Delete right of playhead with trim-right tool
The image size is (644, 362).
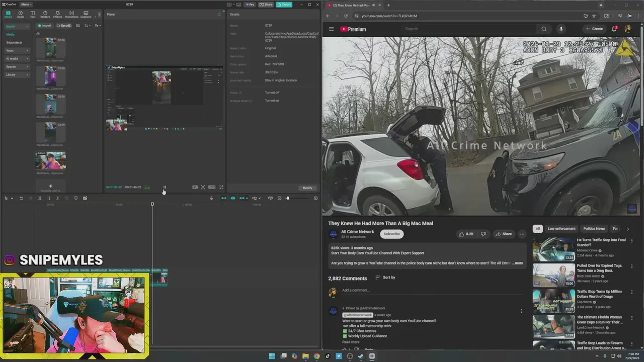tap(57, 198)
